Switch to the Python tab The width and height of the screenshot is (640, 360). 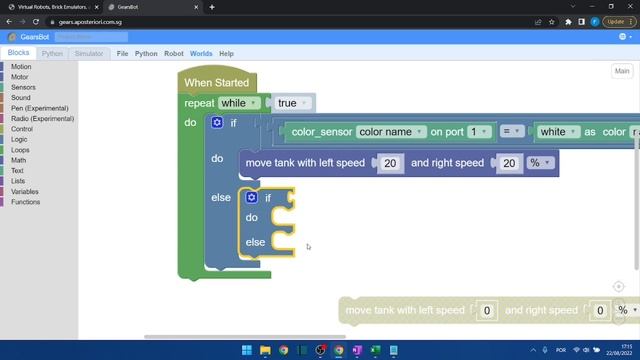pos(52,53)
